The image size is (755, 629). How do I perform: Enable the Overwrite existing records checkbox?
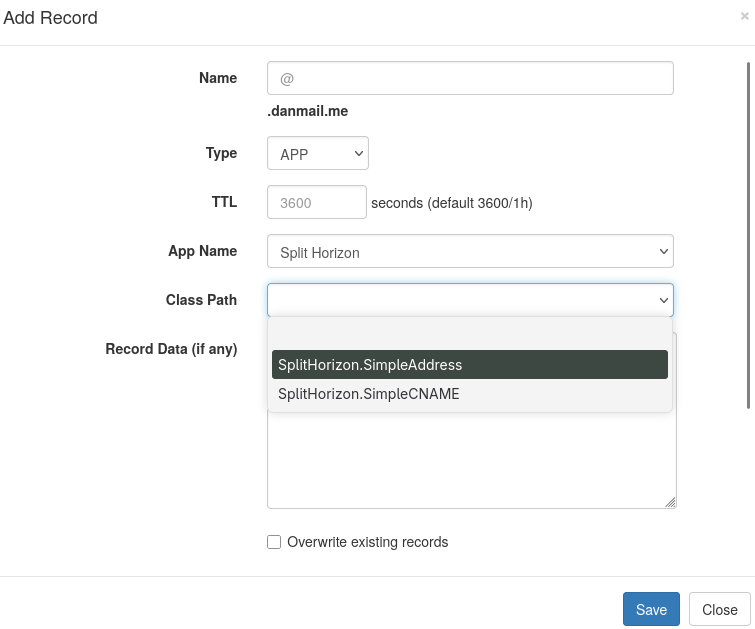click(274, 542)
